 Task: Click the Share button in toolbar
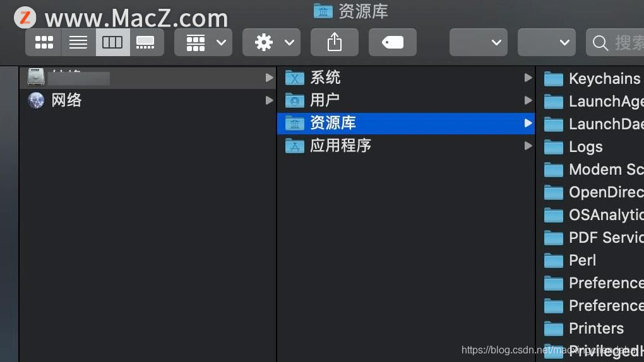(335, 42)
